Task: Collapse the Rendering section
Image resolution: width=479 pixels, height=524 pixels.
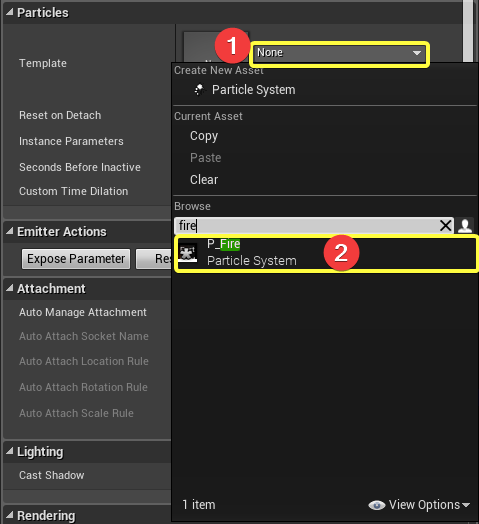Action: click(10, 515)
